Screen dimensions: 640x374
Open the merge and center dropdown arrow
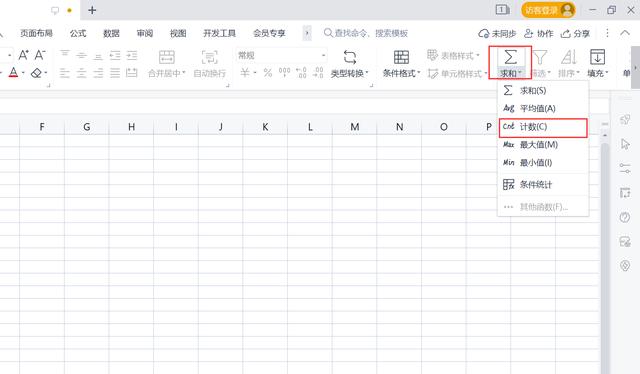pyautogui.click(x=184, y=73)
